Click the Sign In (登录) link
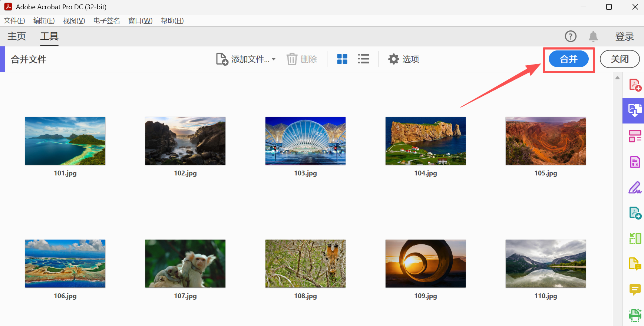 click(624, 36)
